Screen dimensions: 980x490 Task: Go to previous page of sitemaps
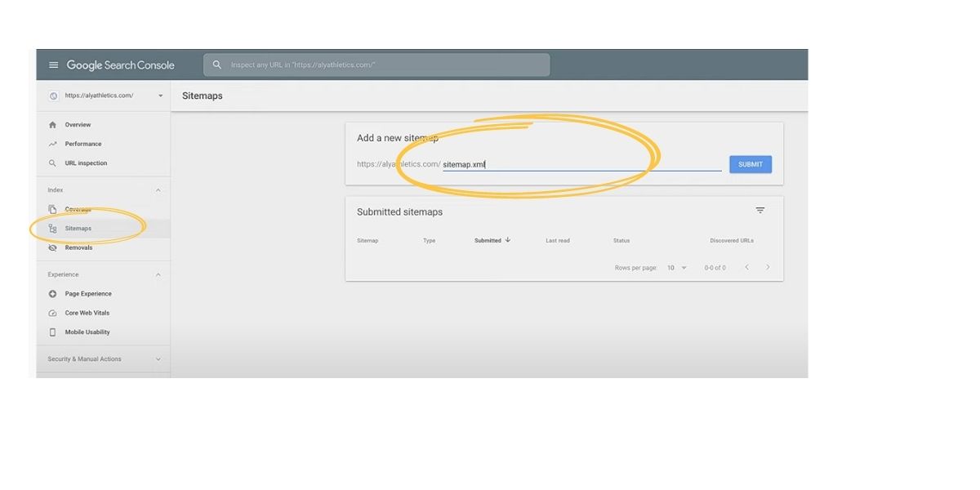746,268
